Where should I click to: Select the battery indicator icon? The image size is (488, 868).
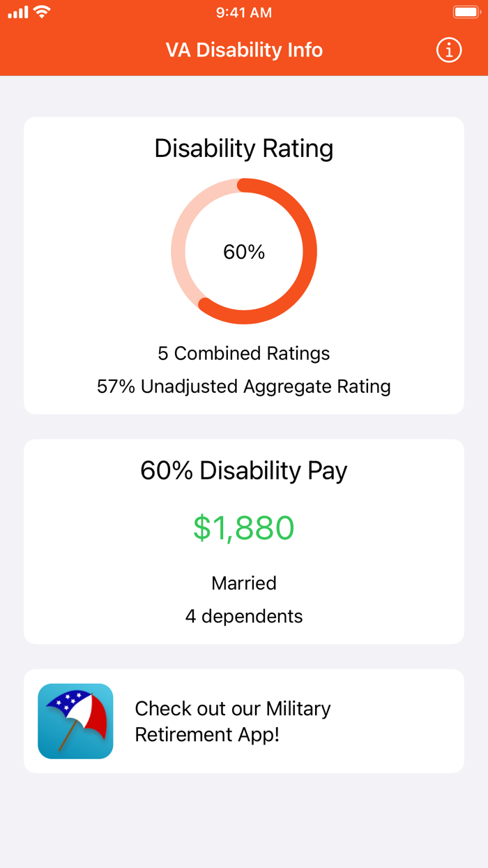(x=466, y=12)
